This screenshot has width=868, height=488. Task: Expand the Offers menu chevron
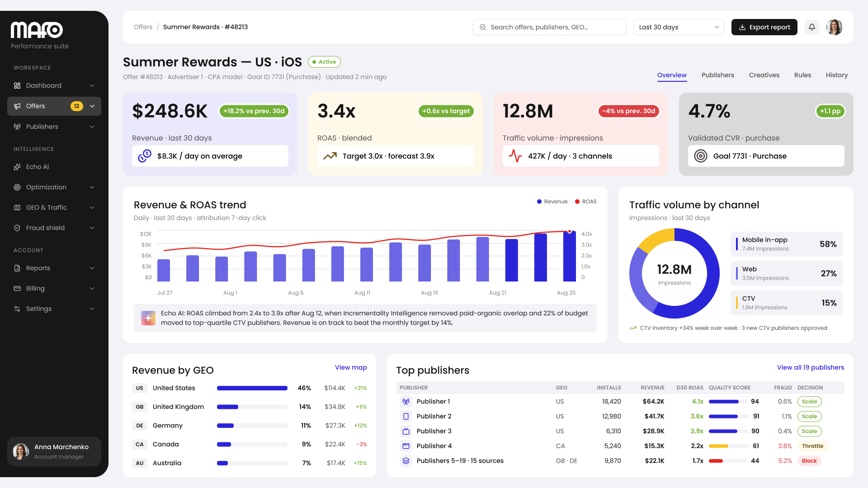click(x=92, y=106)
